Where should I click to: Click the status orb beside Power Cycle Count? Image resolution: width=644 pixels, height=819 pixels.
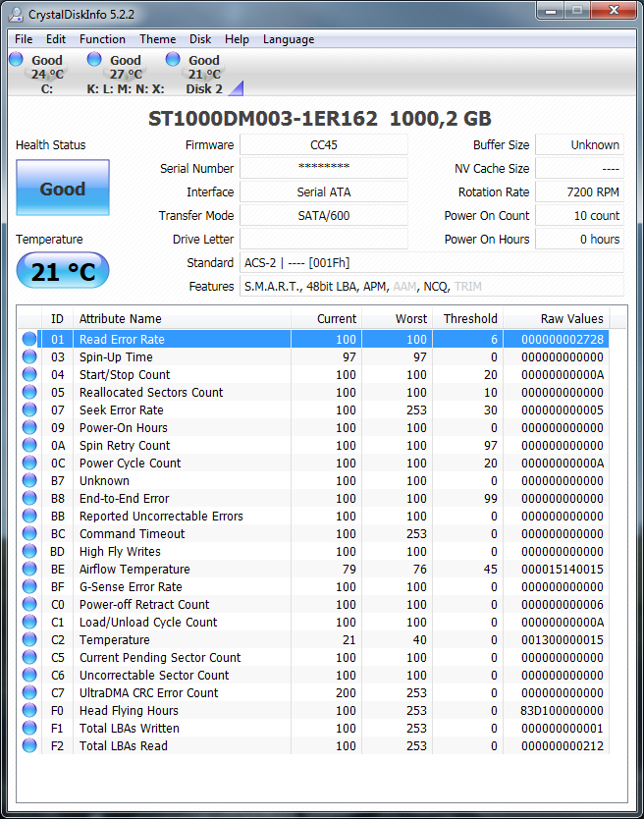point(29,464)
